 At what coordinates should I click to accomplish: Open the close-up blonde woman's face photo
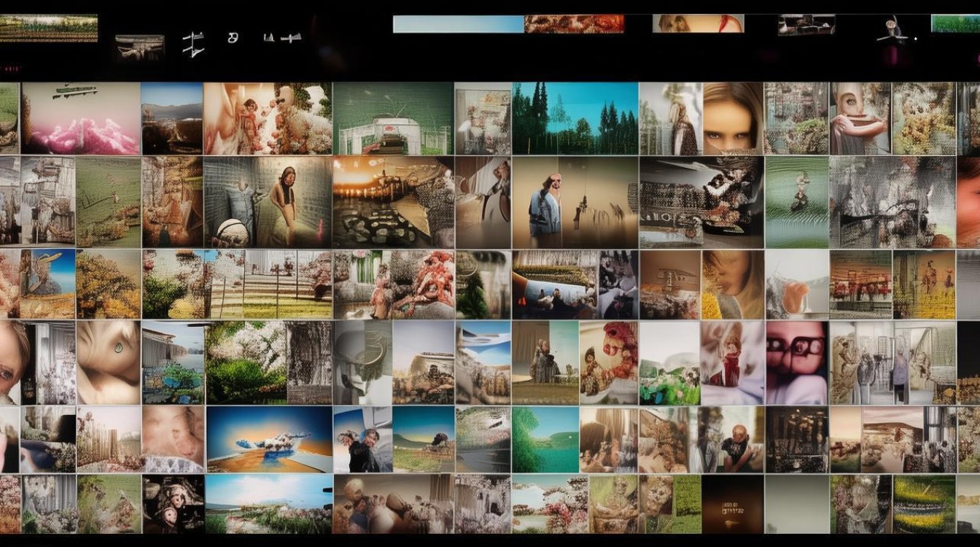click(733, 118)
